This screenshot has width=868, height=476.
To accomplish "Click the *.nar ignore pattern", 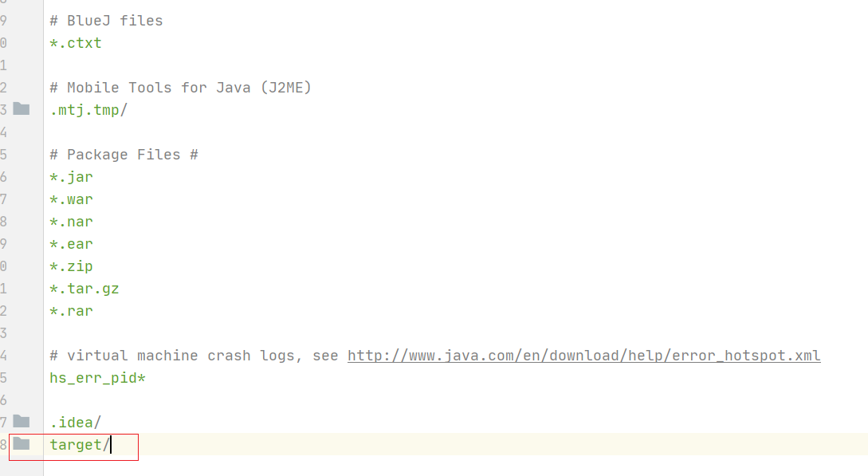I will [72, 222].
